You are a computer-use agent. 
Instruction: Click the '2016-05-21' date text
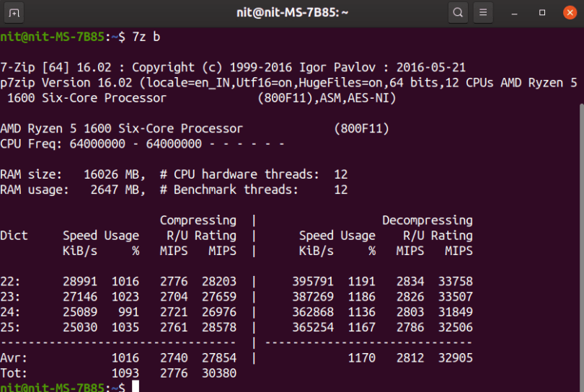[430, 68]
